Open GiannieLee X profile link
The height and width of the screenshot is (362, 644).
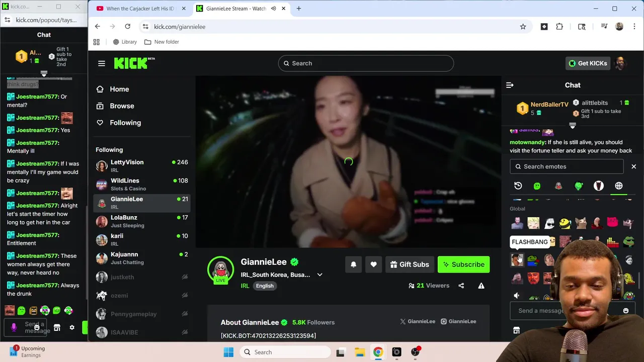417,321
